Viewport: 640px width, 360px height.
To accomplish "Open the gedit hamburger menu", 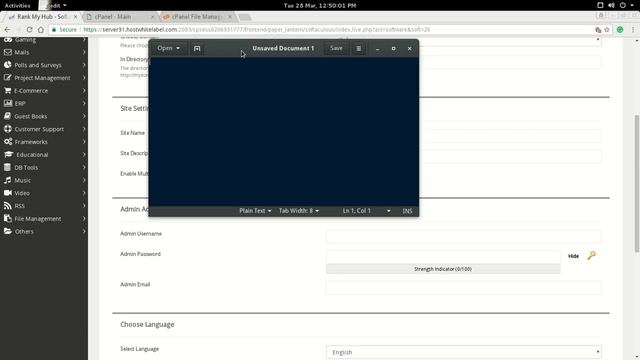I will click(358, 48).
